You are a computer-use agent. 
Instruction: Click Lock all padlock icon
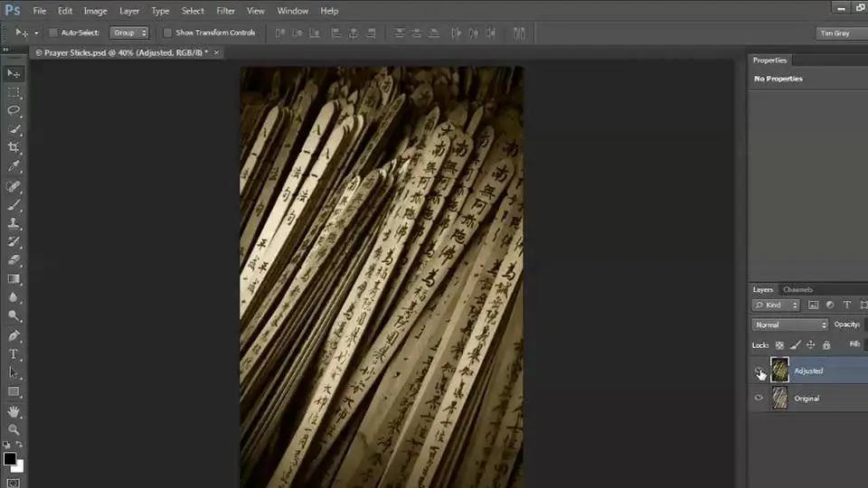pos(826,344)
